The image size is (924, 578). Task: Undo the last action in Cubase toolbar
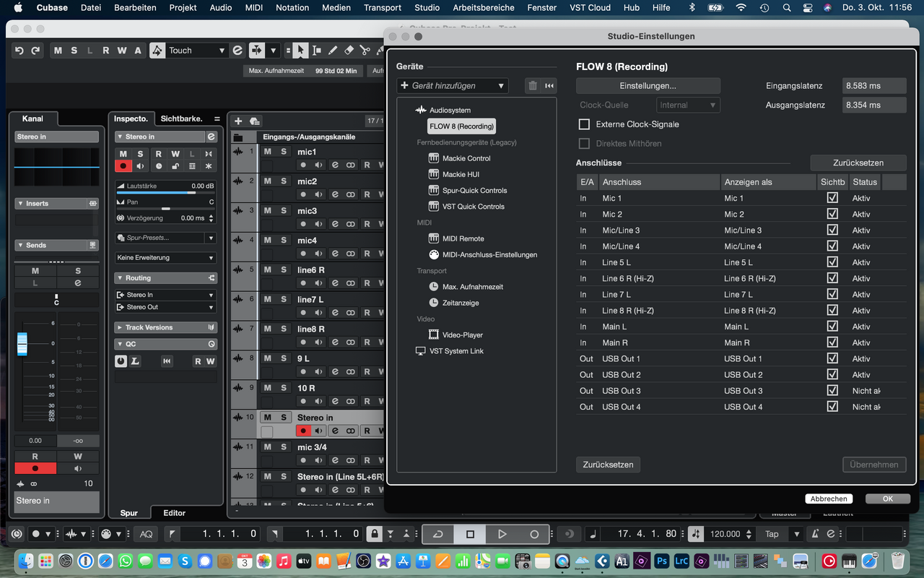pos(19,51)
